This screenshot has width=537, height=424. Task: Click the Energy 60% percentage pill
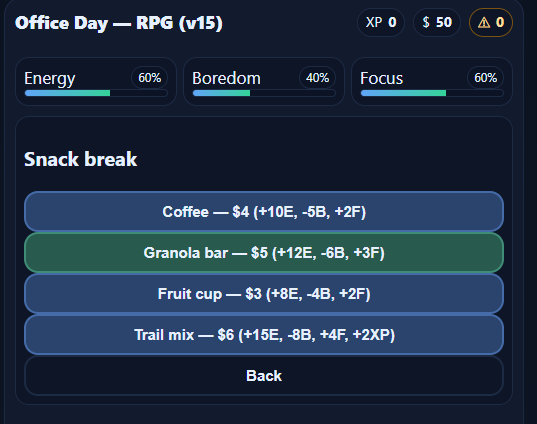click(149, 78)
